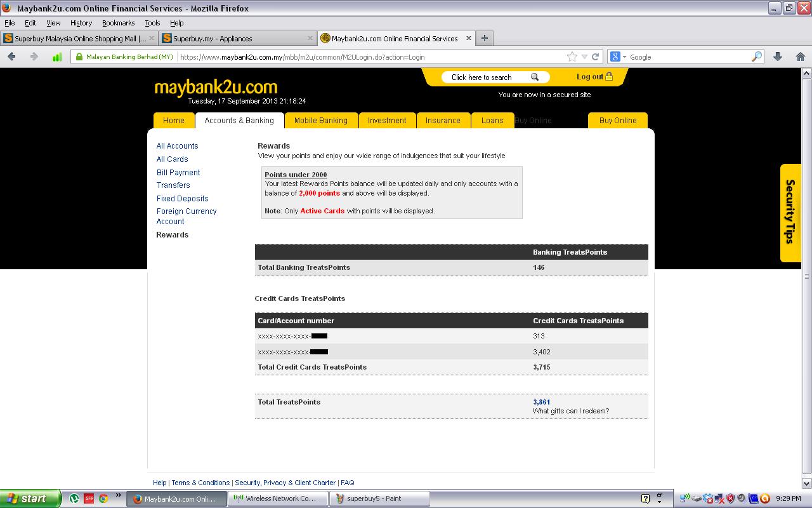Open a new tab with the plus button

[484, 38]
